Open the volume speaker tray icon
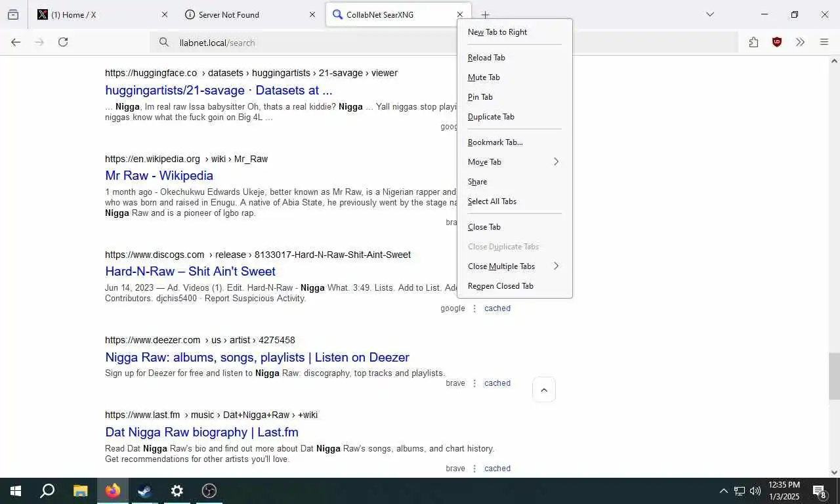The width and height of the screenshot is (840, 504). click(x=755, y=491)
